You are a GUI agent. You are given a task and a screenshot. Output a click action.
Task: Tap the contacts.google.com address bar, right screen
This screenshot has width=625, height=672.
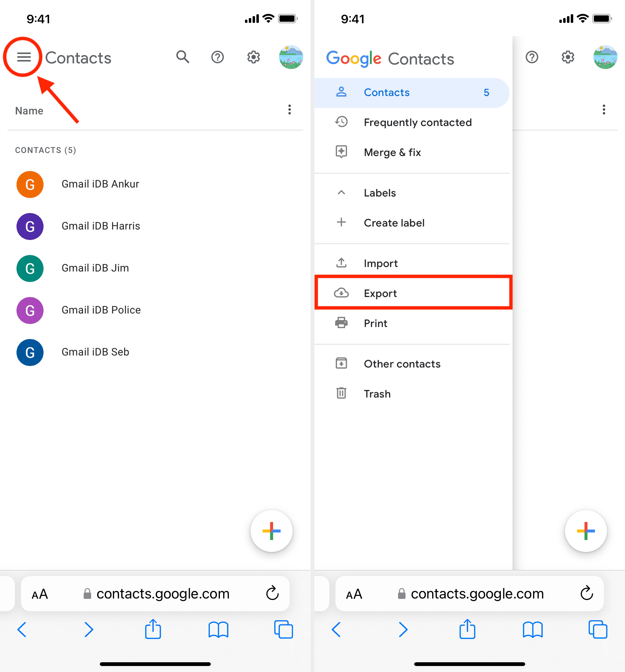(470, 594)
